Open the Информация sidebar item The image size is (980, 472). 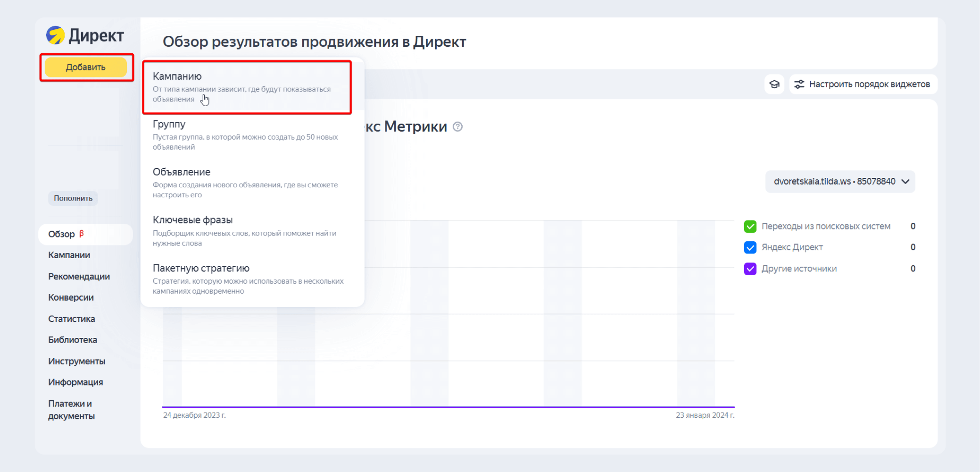tap(76, 382)
